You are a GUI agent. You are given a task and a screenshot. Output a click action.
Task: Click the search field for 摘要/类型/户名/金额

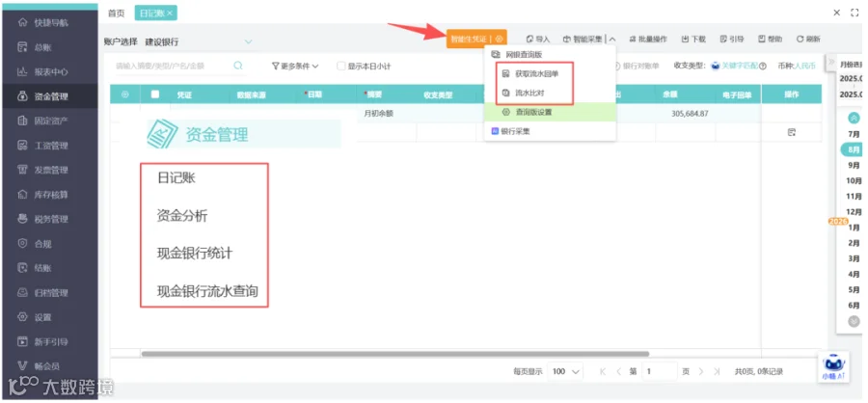[x=174, y=66]
